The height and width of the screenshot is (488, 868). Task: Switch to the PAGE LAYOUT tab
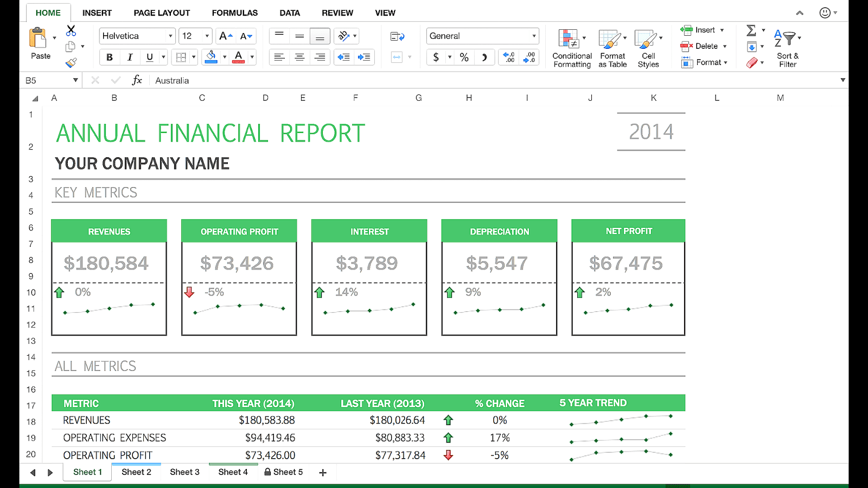[x=162, y=13]
